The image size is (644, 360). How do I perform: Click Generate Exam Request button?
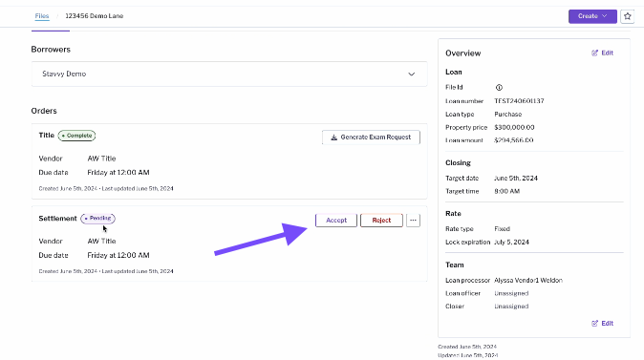[x=371, y=138]
